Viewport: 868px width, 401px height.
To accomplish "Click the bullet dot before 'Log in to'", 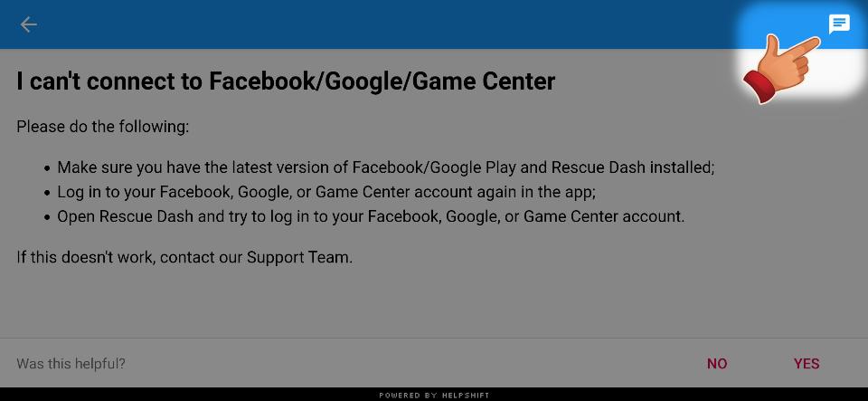I will coord(48,193).
